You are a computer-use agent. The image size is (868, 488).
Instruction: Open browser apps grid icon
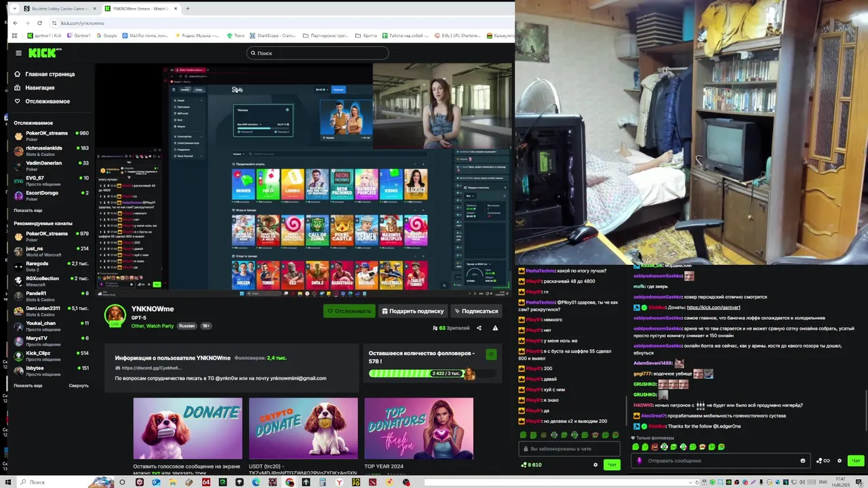tap(15, 35)
